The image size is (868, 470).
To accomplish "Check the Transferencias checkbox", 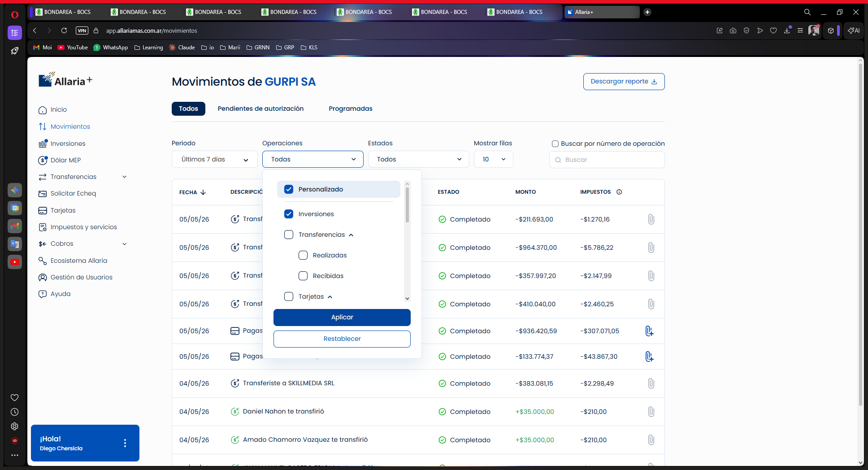I will tap(289, 235).
